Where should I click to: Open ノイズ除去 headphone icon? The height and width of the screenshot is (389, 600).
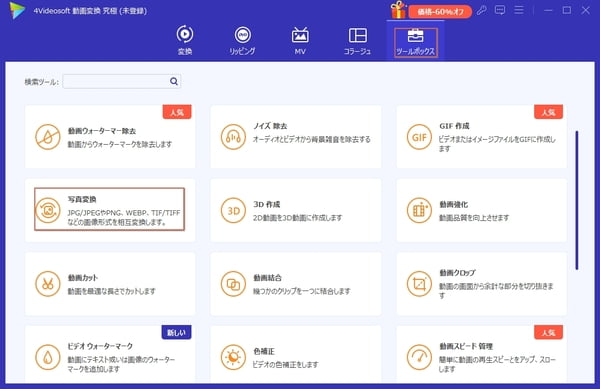233,137
